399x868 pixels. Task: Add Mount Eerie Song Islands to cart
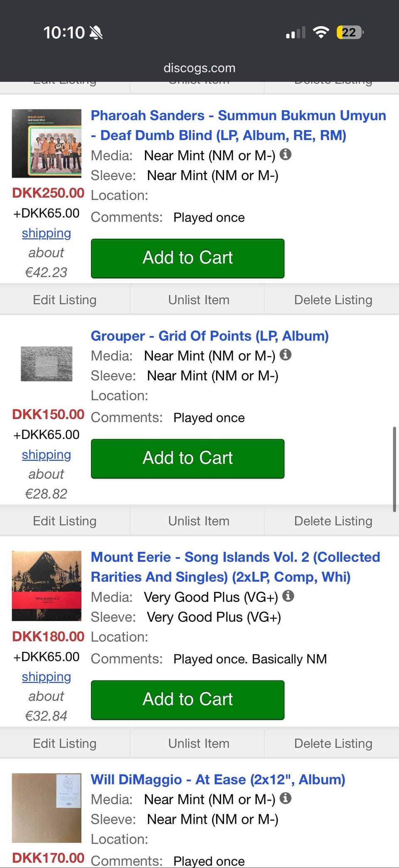[x=187, y=700]
